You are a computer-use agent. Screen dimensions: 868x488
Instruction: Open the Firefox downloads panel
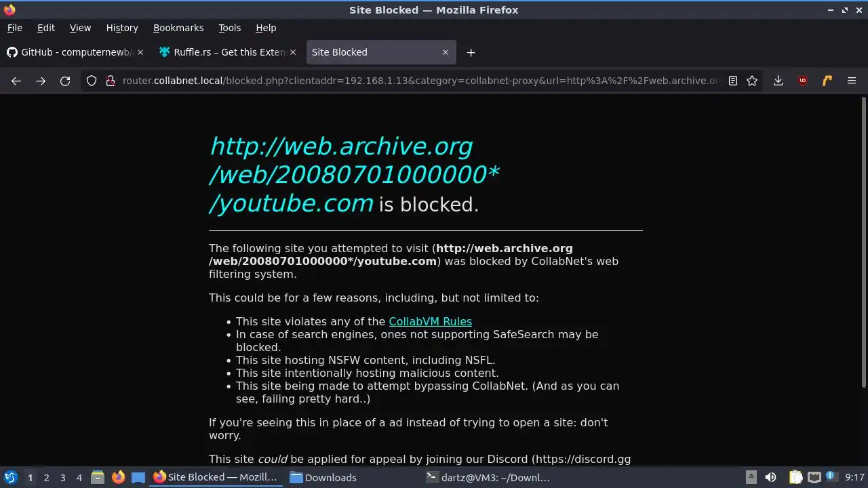pos(778,81)
